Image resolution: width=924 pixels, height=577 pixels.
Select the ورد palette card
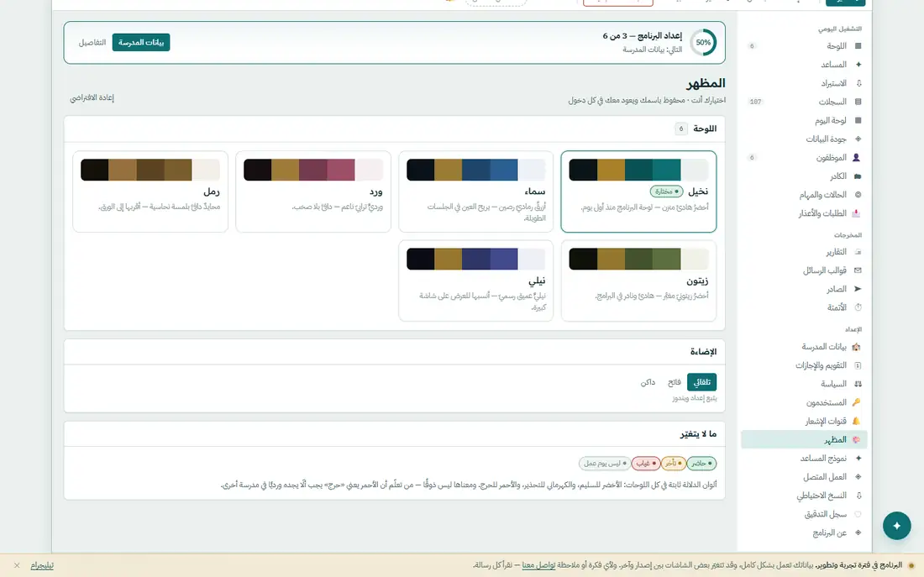click(x=313, y=191)
